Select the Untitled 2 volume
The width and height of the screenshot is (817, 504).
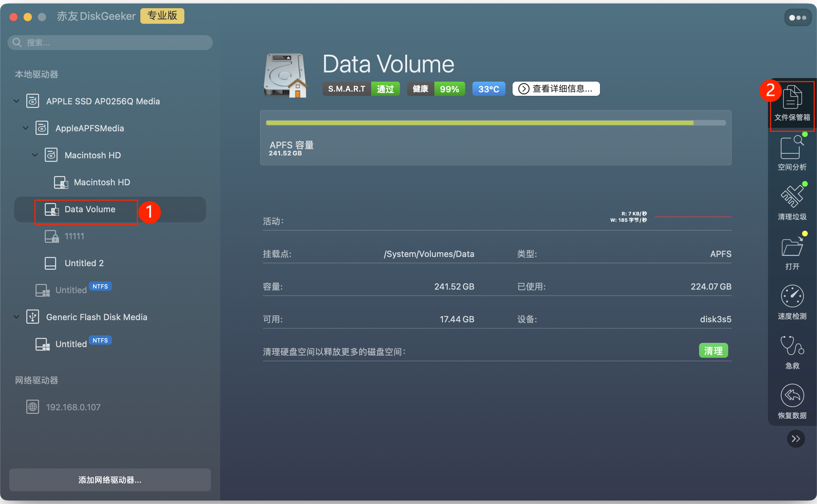pos(84,263)
